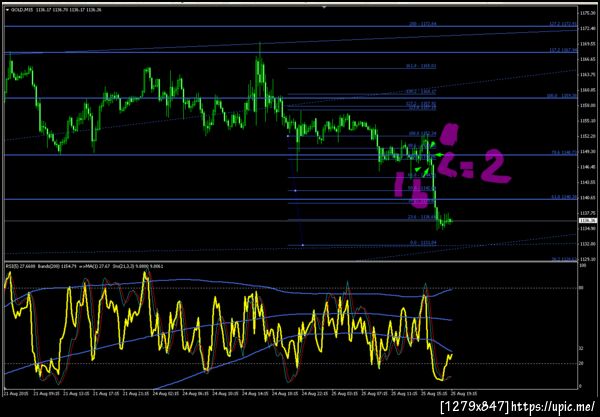Click the 21 Aug 2015 time axis label

tap(15, 393)
